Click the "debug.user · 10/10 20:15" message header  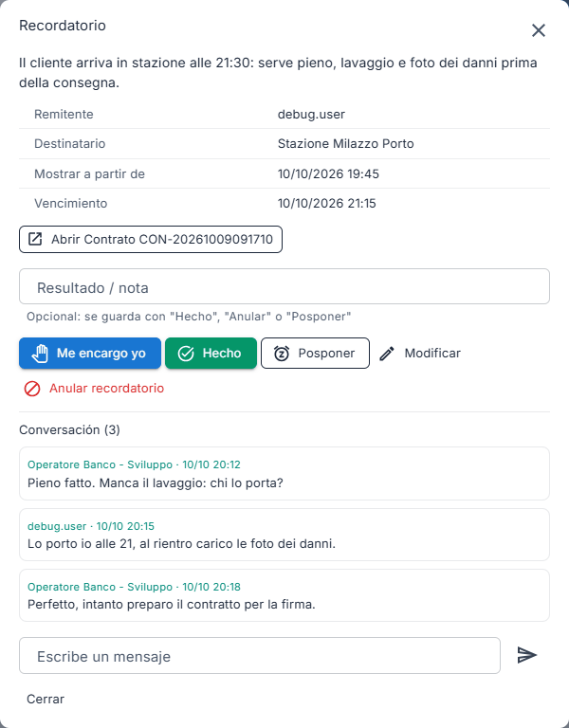click(x=91, y=526)
